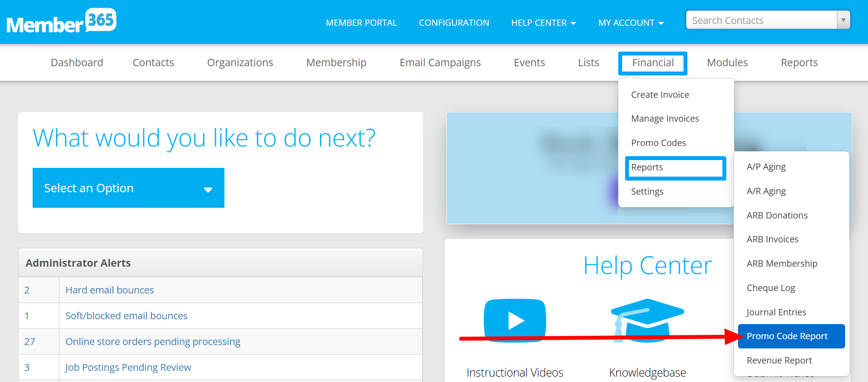The image size is (868, 382).
Task: Open Financial Settings menu item
Action: tap(647, 192)
